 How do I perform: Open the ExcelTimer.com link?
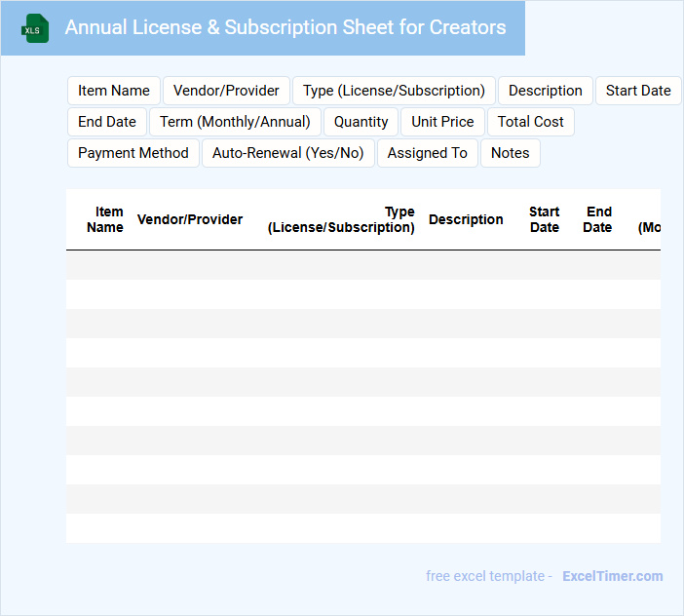[613, 576]
